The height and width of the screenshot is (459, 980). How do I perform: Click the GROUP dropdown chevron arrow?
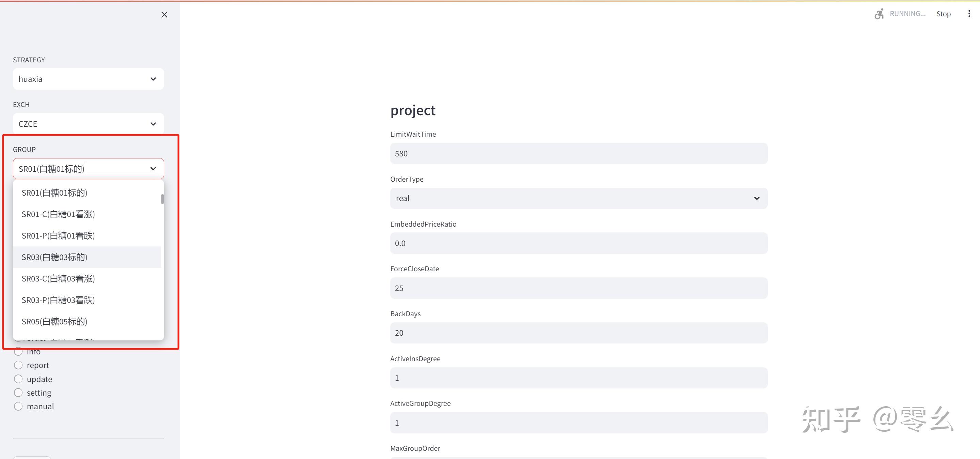pos(153,169)
